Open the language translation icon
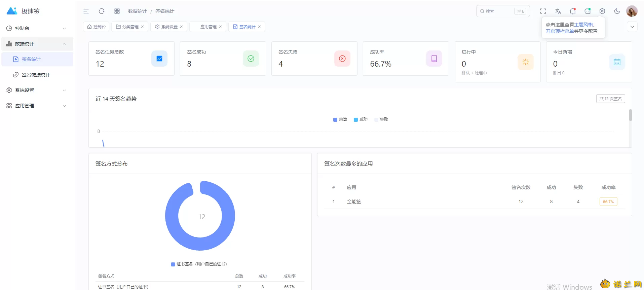Screen dimensions: 644x290 click(x=558, y=11)
